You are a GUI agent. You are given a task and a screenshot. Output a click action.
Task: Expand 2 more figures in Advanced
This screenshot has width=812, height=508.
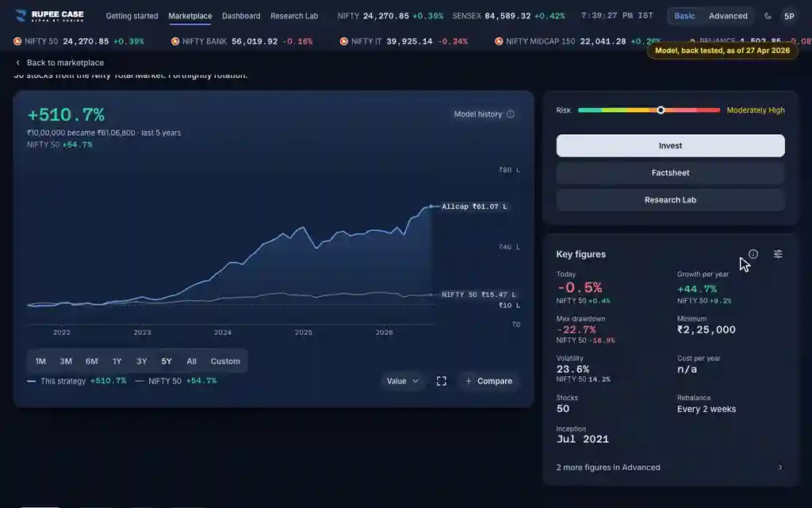(x=669, y=467)
